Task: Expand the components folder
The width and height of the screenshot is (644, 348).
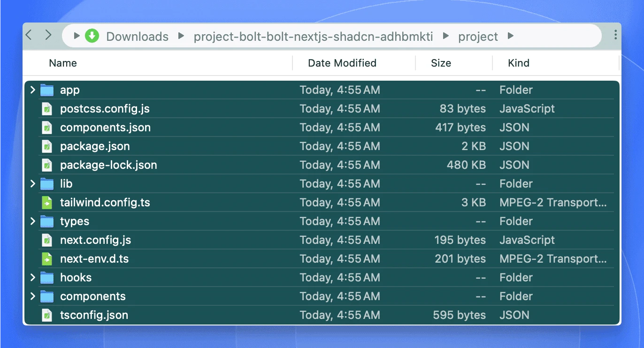Action: click(x=32, y=296)
